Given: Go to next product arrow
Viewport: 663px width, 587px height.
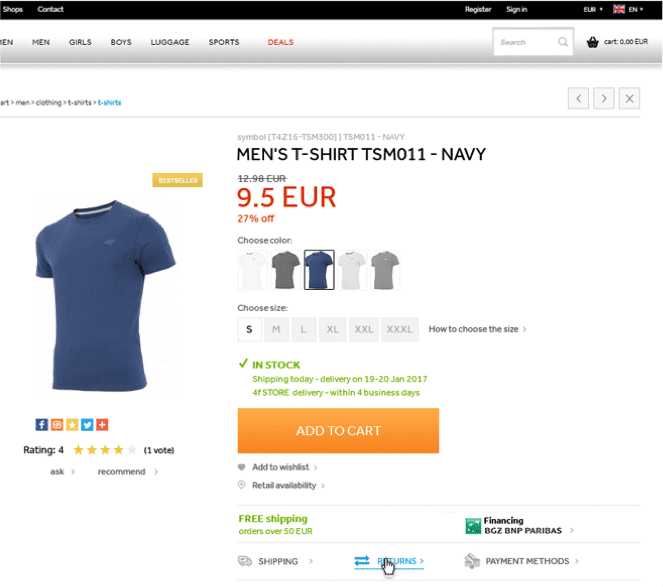Looking at the screenshot, I should click(603, 99).
